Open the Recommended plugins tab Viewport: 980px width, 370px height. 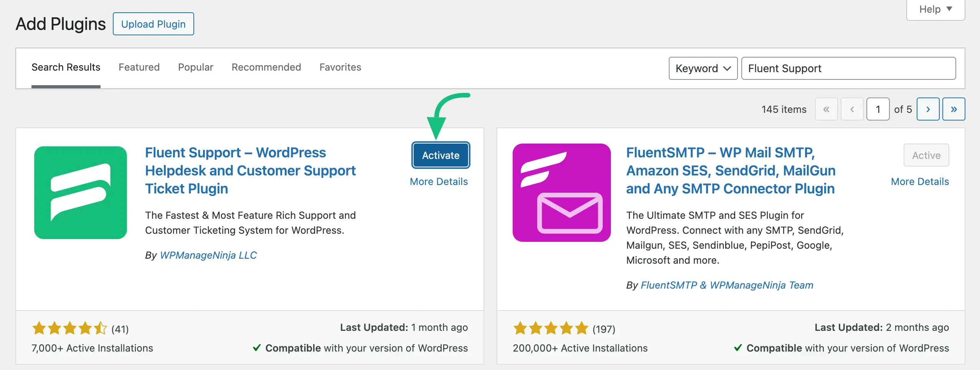pyautogui.click(x=266, y=67)
